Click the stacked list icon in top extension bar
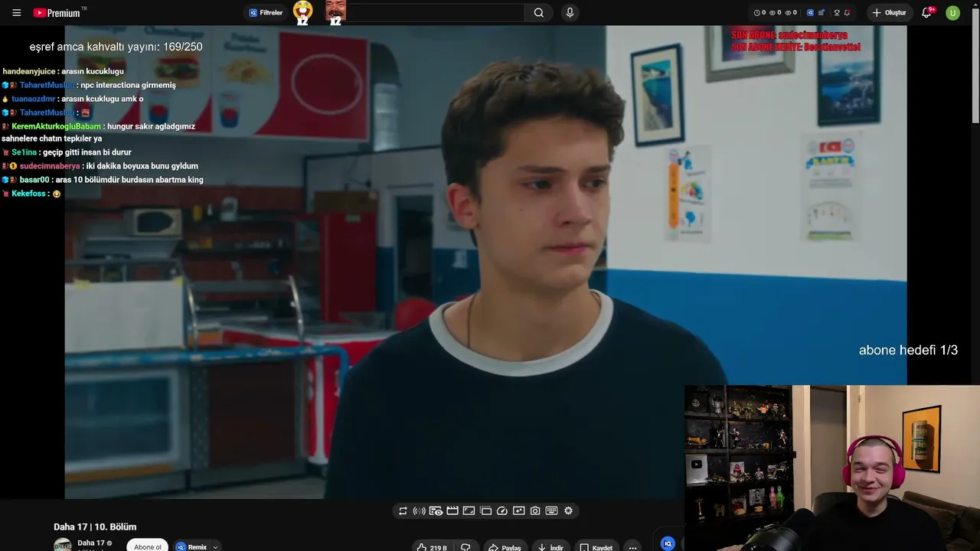This screenshot has width=980, height=551. pos(822,13)
